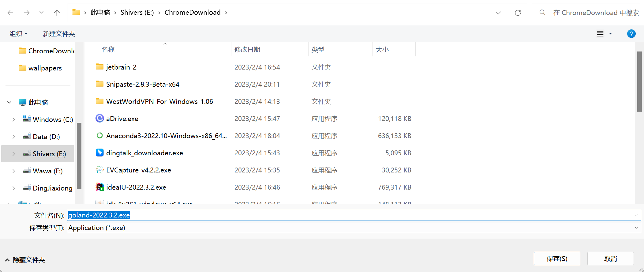Select the DingJiaxiong drive
Screen dimensions: 644x272
click(x=48, y=188)
